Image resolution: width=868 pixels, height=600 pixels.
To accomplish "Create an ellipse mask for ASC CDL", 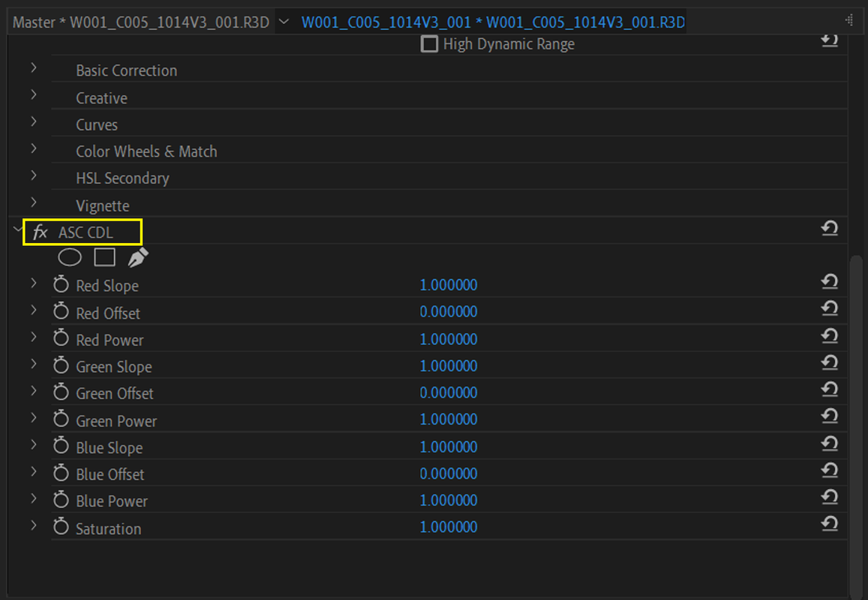I will pos(70,257).
